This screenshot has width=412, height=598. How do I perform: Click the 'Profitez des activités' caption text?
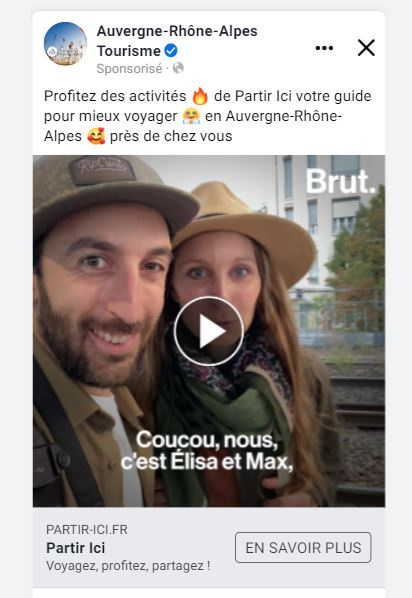pos(115,96)
